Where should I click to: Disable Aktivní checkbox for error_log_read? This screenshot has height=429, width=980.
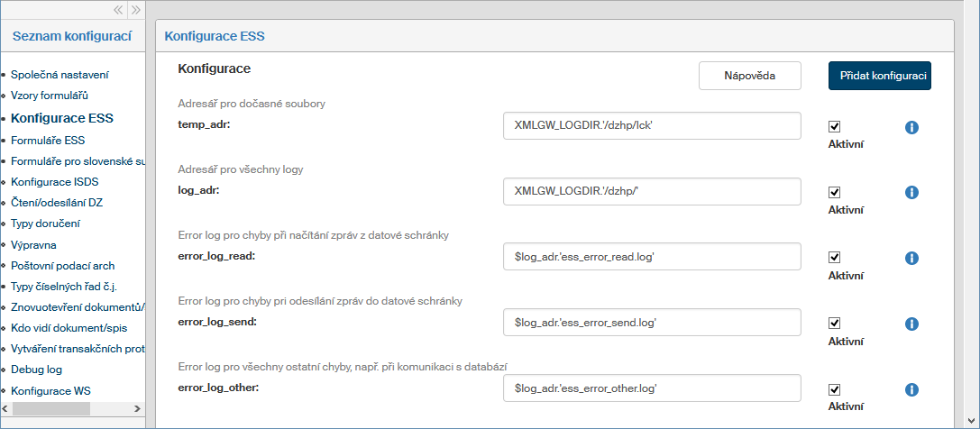[834, 258]
